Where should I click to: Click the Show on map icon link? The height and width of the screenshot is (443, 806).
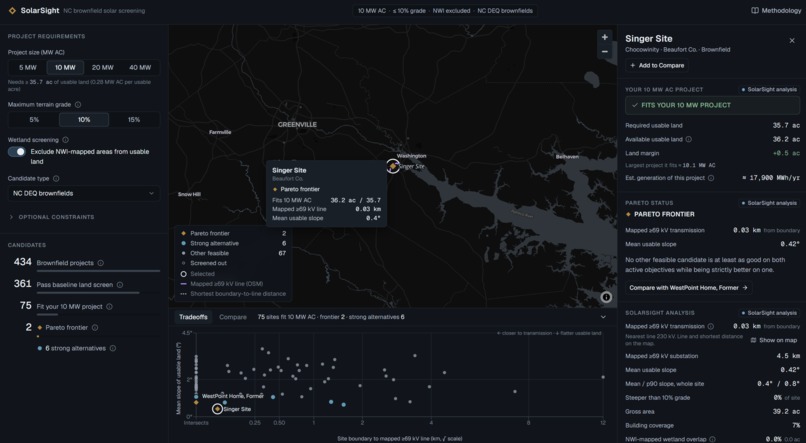pyautogui.click(x=754, y=340)
